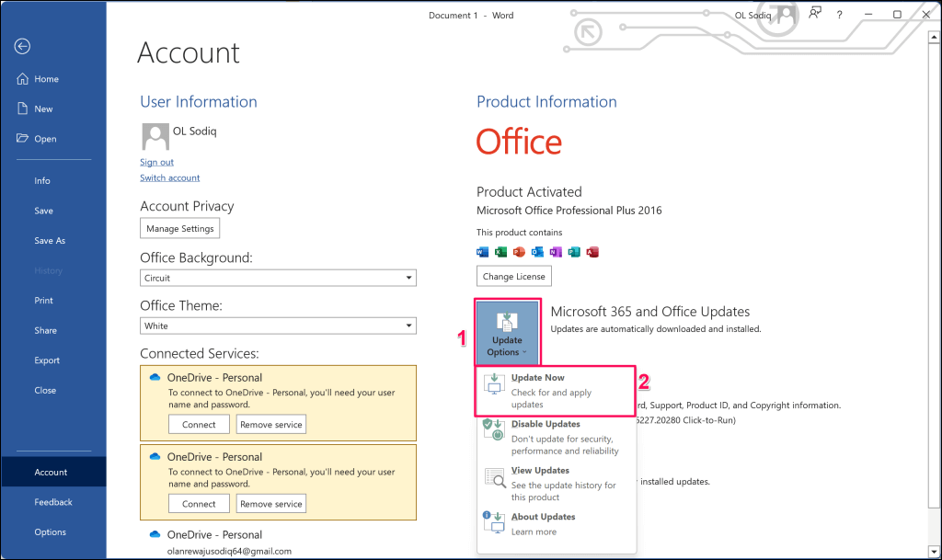
Task: Click the Sign out link
Action: (156, 162)
